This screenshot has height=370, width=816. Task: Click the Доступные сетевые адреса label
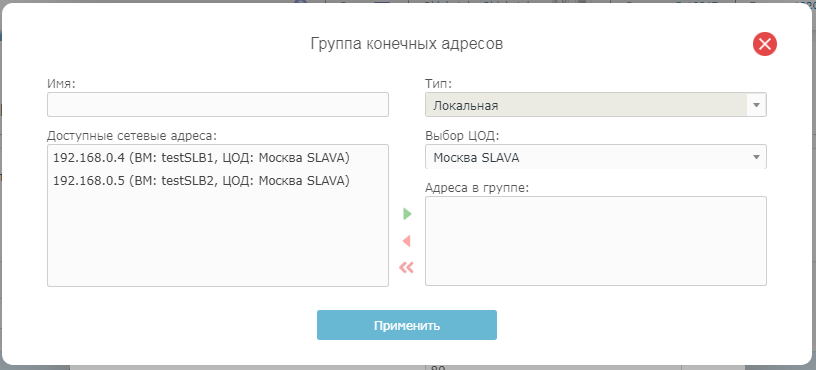coord(132,135)
